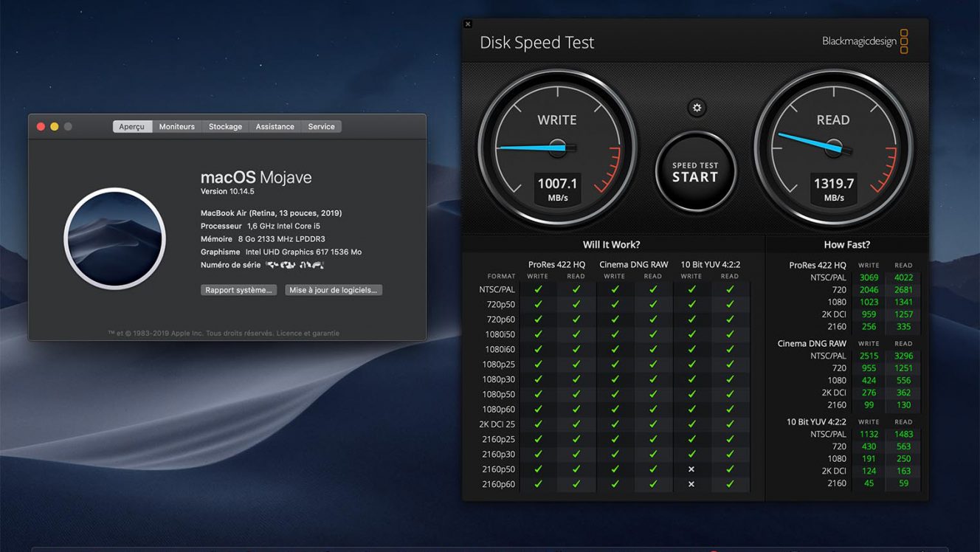Screen dimensions: 980x552
Task: Click the 10 Bit YUV 4:2:2 column header
Action: 710,264
